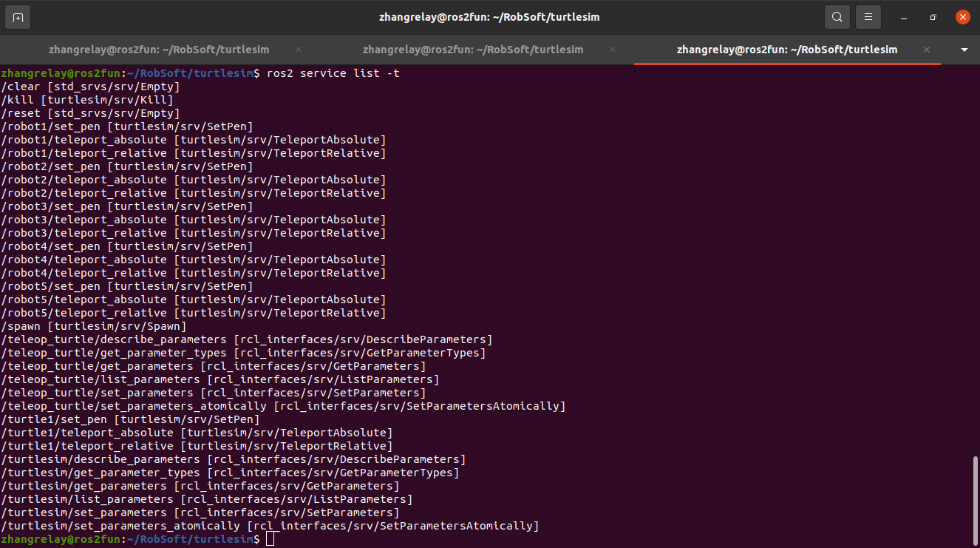Click the "/turtlesim/set_parameters" line
This screenshot has width=980, height=548.
[x=200, y=513]
